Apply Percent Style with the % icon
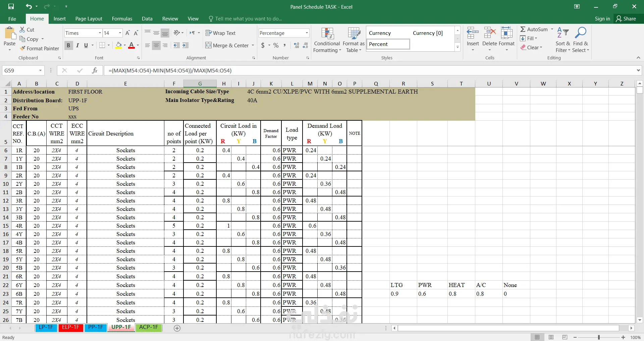 coord(276,45)
